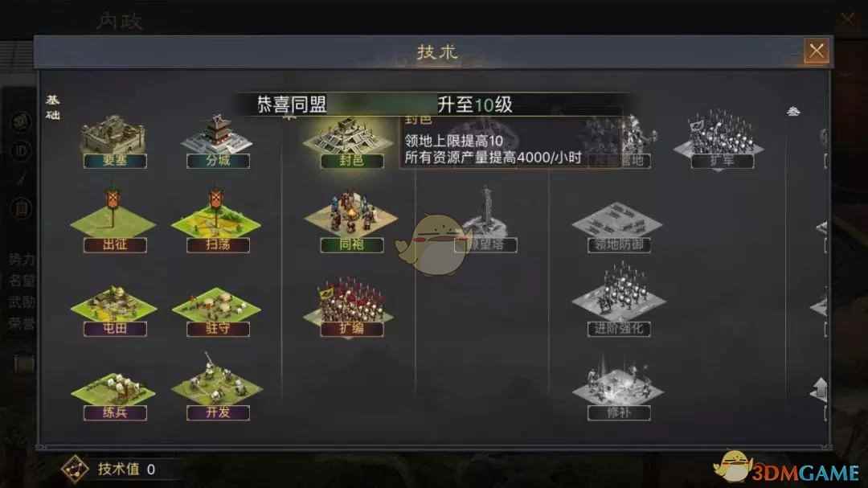Image resolution: width=868 pixels, height=488 pixels.
Task: Click the 技术值 technology points indicator
Action: click(109, 470)
